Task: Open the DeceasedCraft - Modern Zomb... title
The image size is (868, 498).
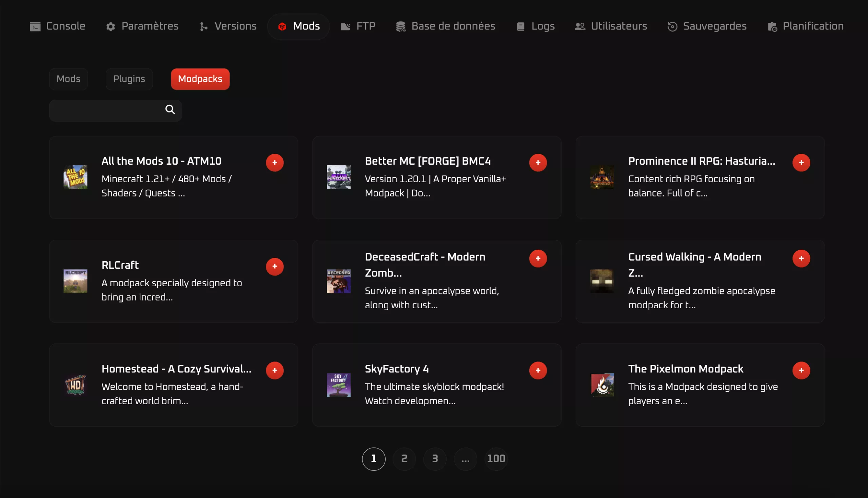Action: click(425, 265)
